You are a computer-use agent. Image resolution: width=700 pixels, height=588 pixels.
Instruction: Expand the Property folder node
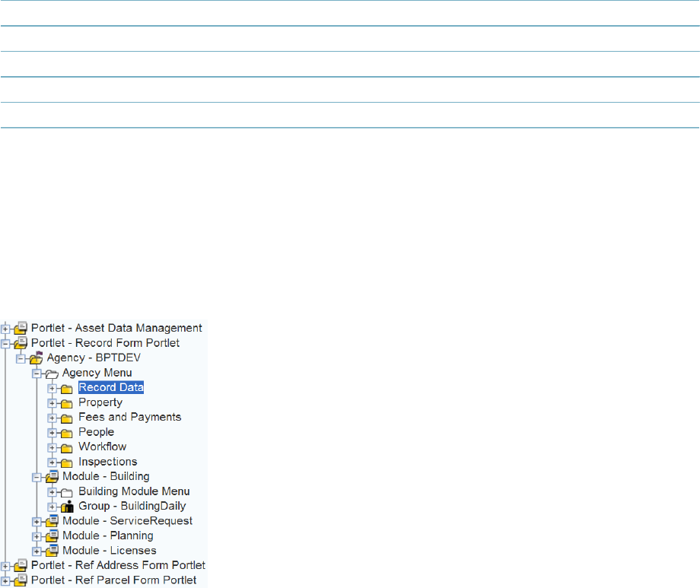[52, 403]
